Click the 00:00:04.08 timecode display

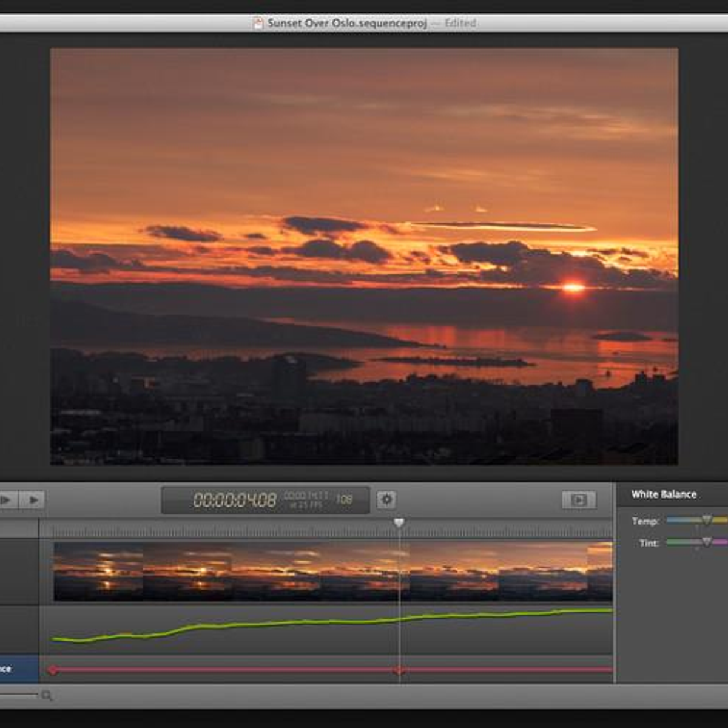click(234, 500)
